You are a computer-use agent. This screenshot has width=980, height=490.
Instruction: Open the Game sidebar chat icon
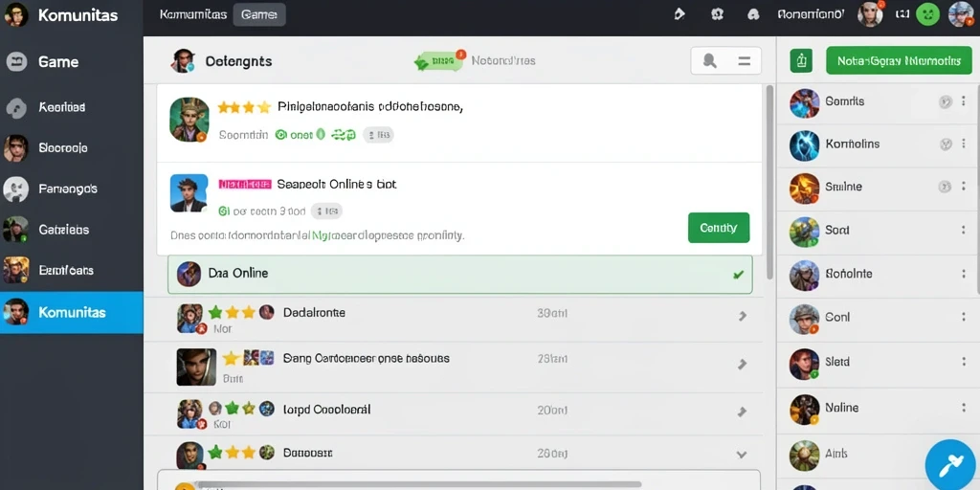tap(16, 61)
